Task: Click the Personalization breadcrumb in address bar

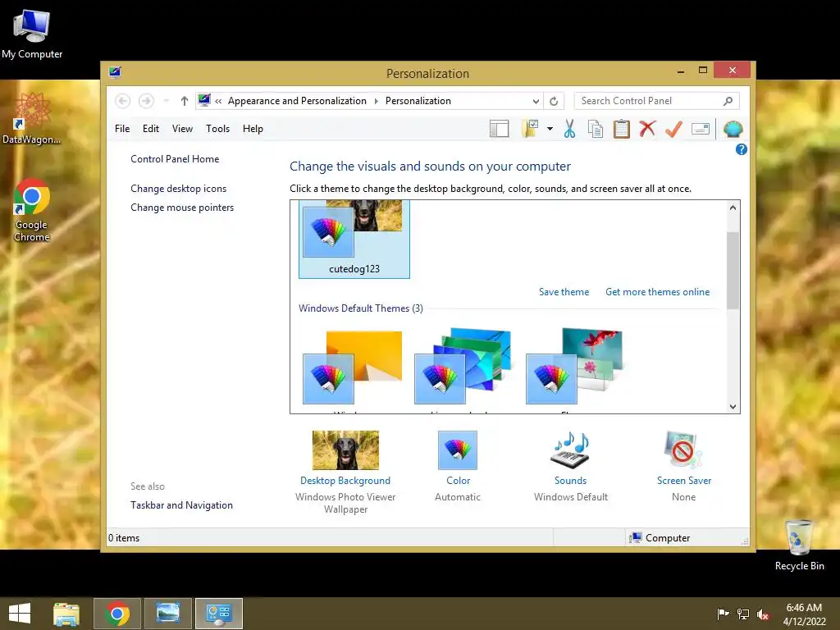Action: point(418,101)
